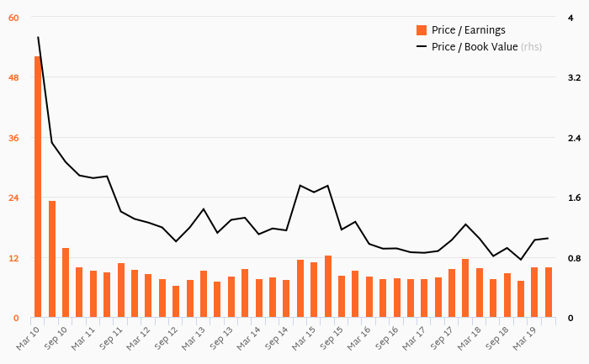
Task: Select the tallest orange bar at Mar 10
Action: 38,187
